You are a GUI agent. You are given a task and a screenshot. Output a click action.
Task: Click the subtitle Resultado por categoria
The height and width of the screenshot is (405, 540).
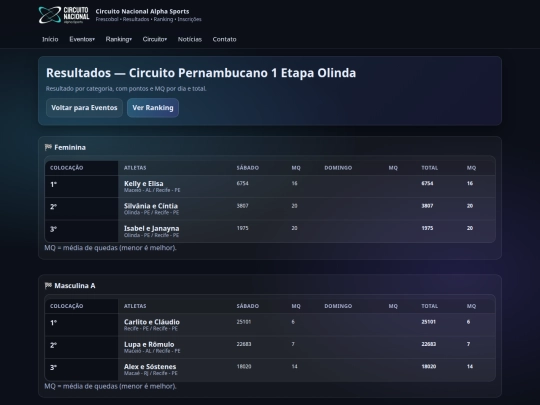[x=126, y=89]
